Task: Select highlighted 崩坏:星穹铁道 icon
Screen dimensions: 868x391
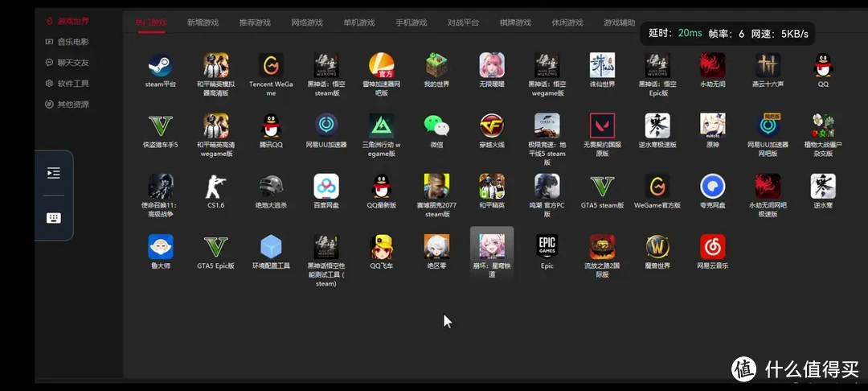Action: pyautogui.click(x=492, y=246)
